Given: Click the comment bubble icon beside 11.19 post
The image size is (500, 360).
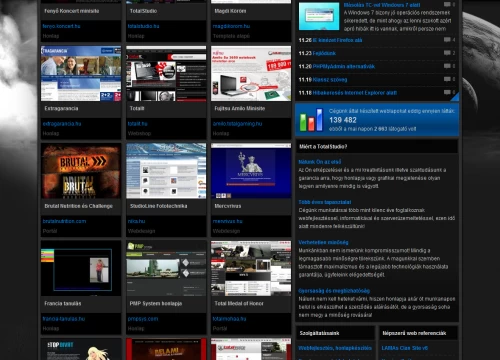Looking at the screenshot, I should pos(447,79).
